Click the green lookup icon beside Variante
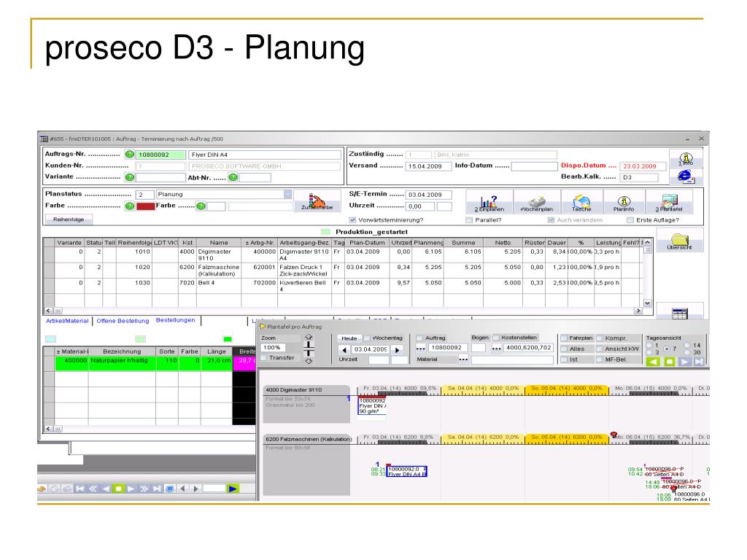This screenshot has width=747, height=560. coord(130,177)
